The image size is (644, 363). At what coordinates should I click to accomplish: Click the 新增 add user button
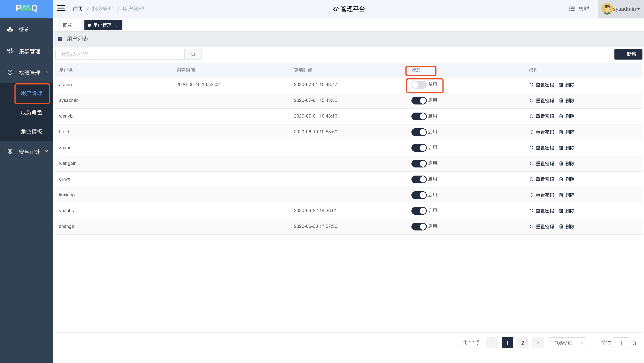[x=628, y=54]
